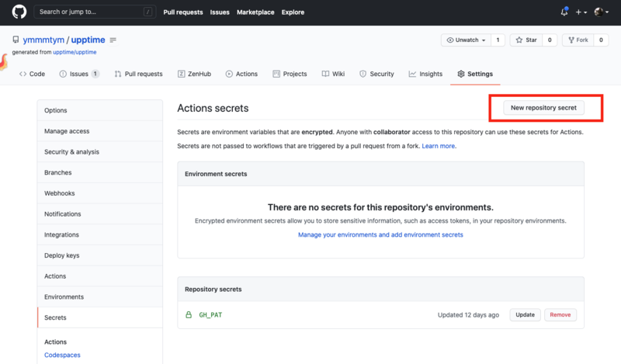Open the notifications bell icon

(564, 12)
